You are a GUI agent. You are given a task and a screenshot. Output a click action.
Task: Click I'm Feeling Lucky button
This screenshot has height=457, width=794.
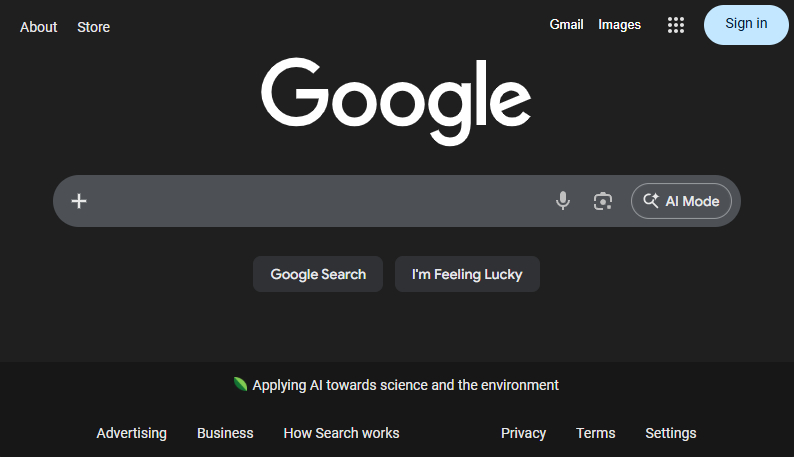[x=467, y=274]
